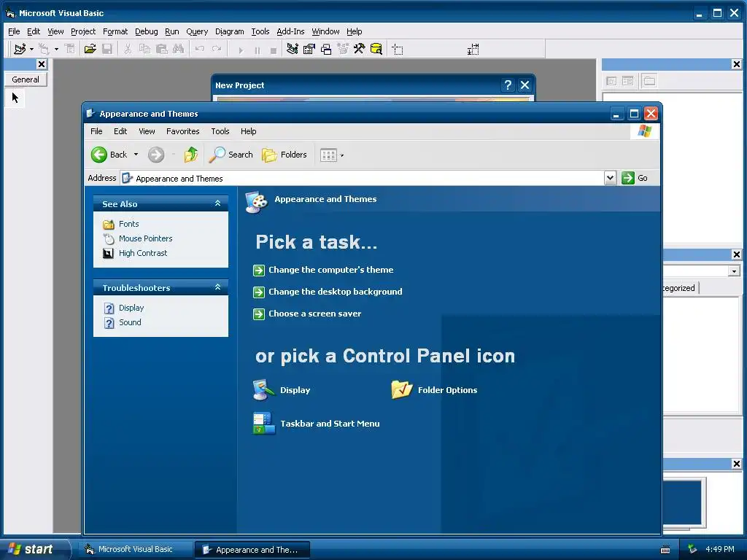Open the Form Layout Window icon
This screenshot has width=747, height=560.
[x=326, y=49]
